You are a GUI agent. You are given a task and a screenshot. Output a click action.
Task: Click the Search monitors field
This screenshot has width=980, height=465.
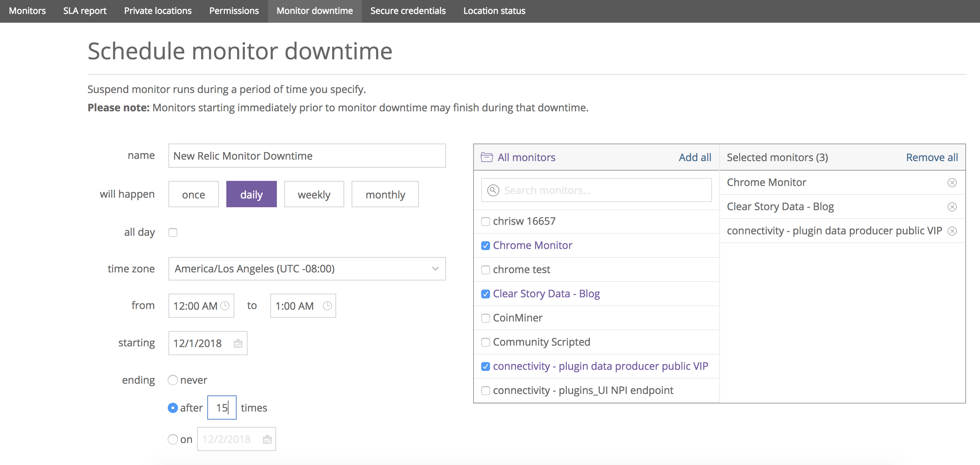point(596,190)
